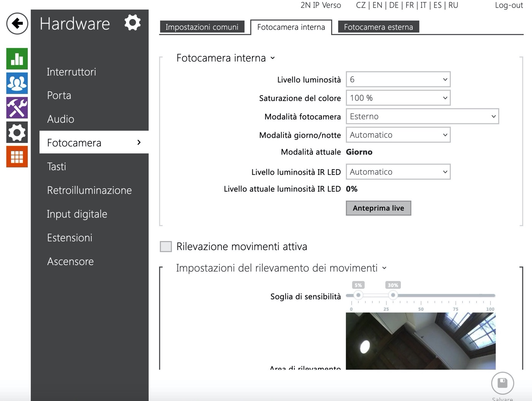Click the 5% sensitivity slider handle
This screenshot has height=401, width=532.
[x=358, y=295]
